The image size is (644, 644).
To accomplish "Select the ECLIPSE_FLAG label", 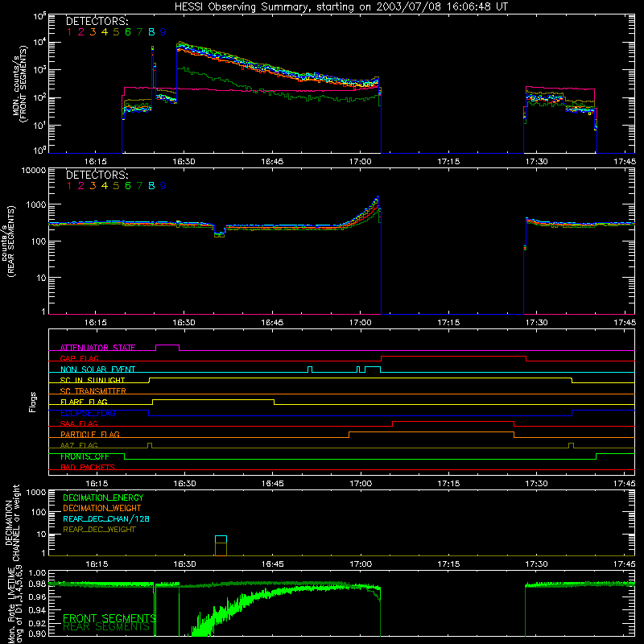I will [x=88, y=413].
